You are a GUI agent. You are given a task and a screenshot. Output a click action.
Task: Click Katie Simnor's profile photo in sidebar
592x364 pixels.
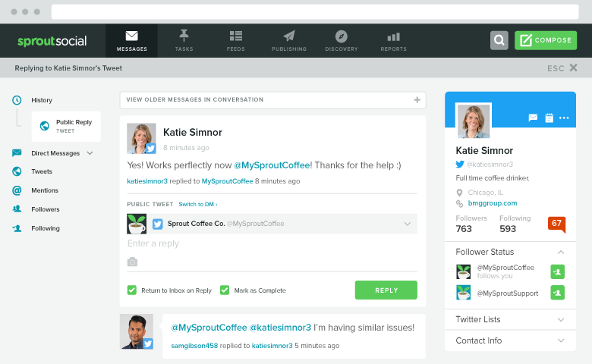474,121
